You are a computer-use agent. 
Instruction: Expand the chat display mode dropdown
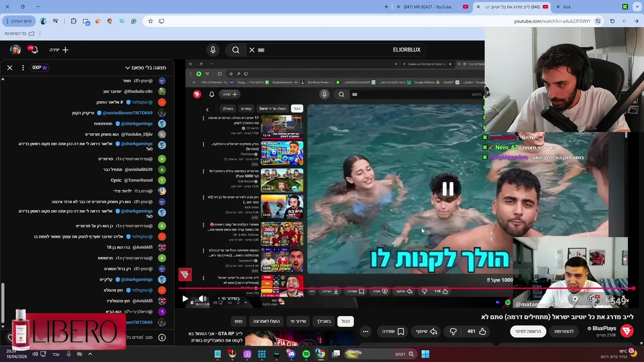click(x=145, y=67)
